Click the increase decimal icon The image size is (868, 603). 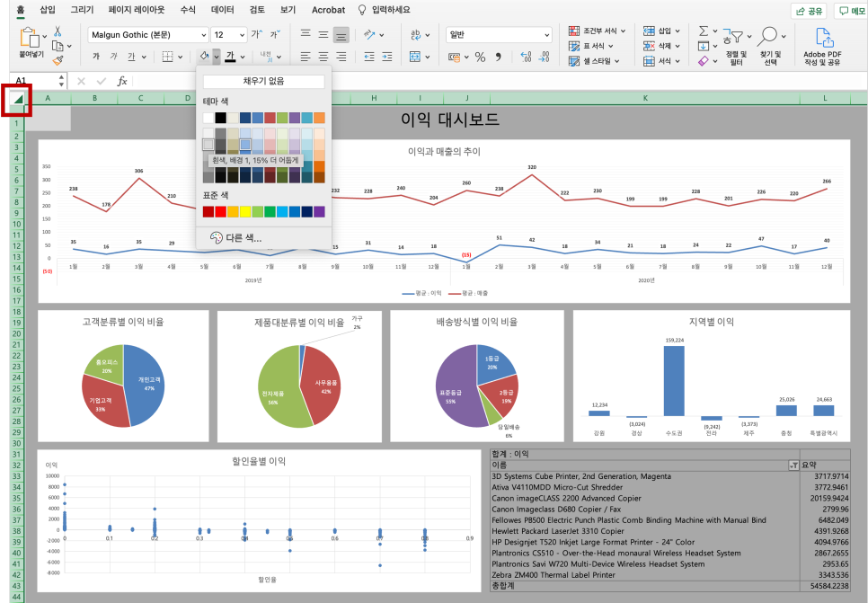527,57
